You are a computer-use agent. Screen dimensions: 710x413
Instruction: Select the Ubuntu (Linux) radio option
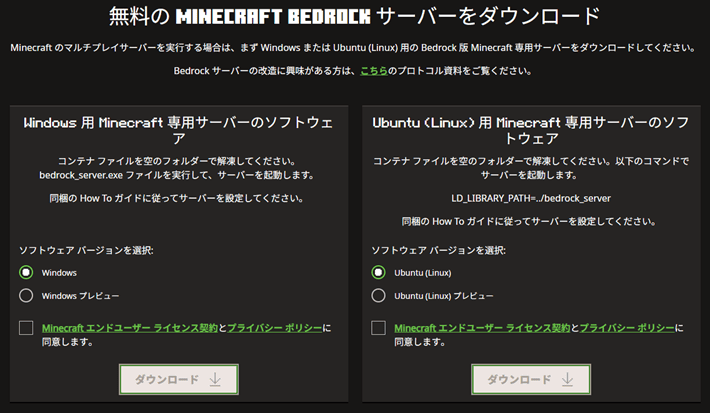pyautogui.click(x=379, y=272)
